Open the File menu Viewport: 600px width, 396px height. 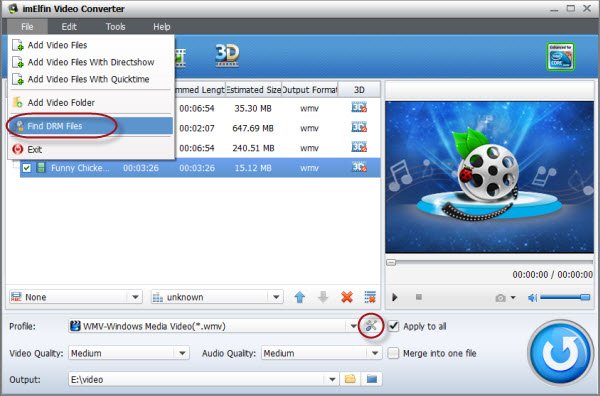(x=27, y=27)
